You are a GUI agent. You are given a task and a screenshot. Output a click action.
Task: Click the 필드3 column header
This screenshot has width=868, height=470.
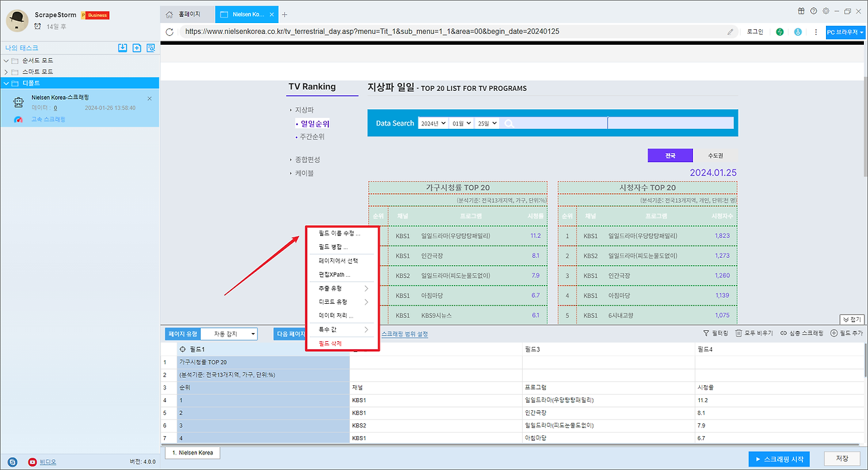(608, 349)
